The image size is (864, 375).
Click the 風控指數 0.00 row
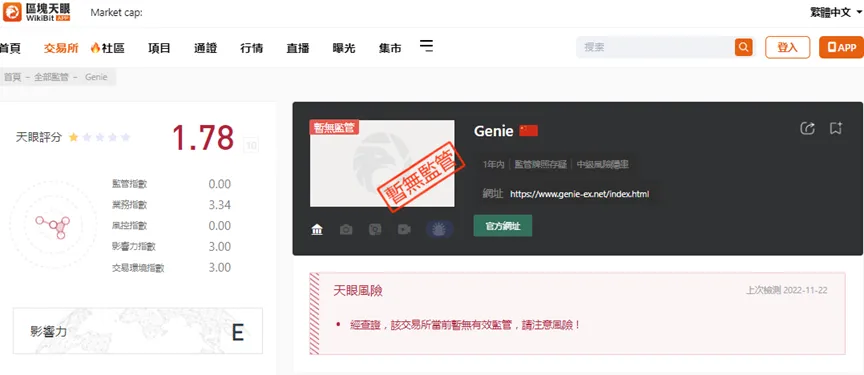pos(171,226)
